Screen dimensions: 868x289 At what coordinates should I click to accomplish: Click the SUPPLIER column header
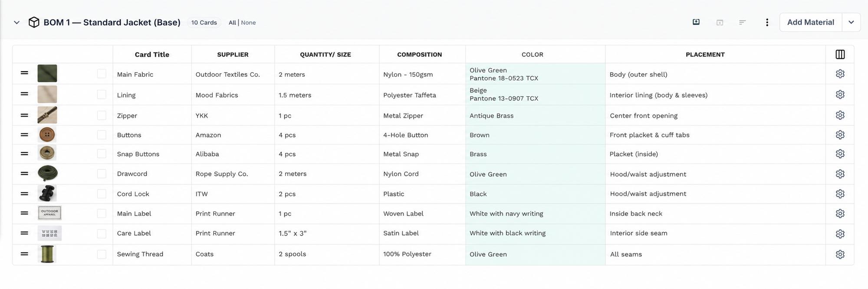tap(233, 55)
